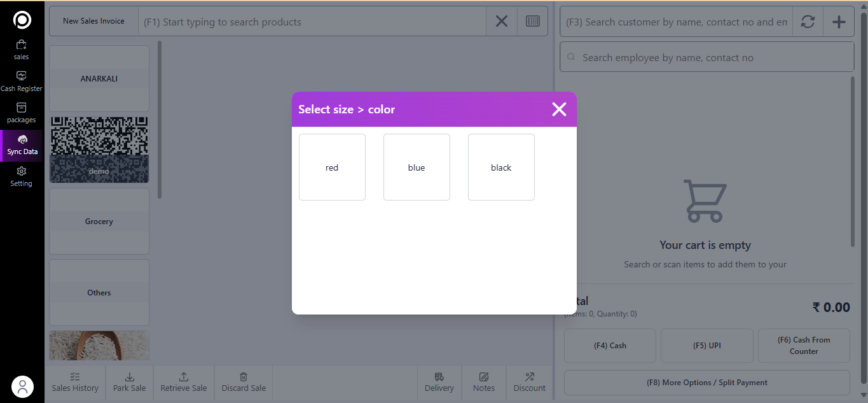
Task: Open the sales section in sidebar
Action: [x=22, y=50]
